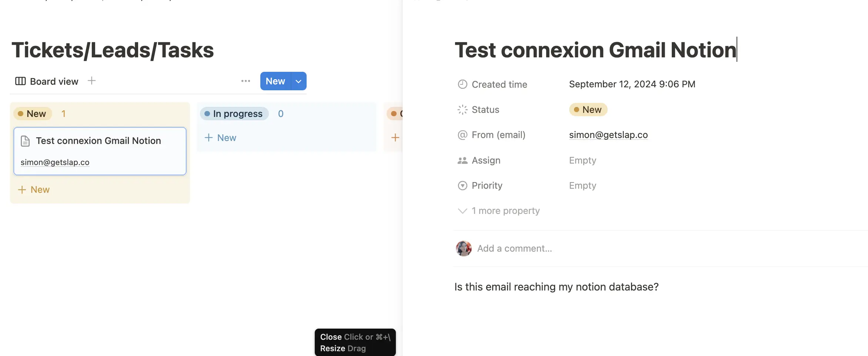Image resolution: width=868 pixels, height=356 pixels.
Task: Click the Status property spinner icon
Action: pos(463,110)
